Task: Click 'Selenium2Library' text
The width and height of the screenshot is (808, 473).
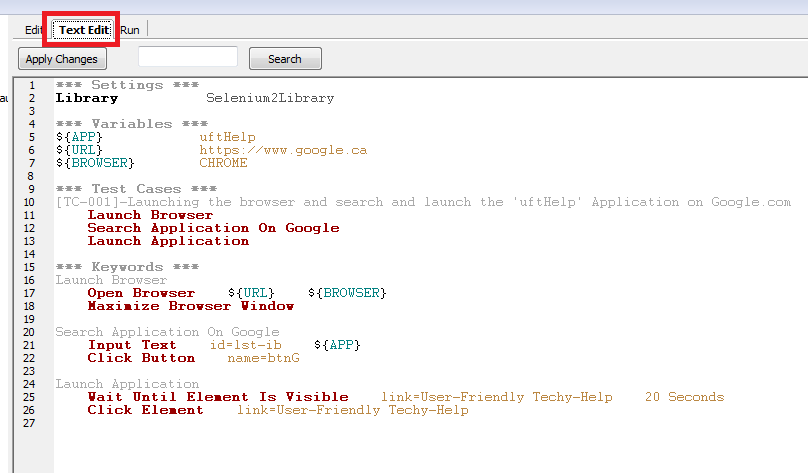Action: (270, 98)
